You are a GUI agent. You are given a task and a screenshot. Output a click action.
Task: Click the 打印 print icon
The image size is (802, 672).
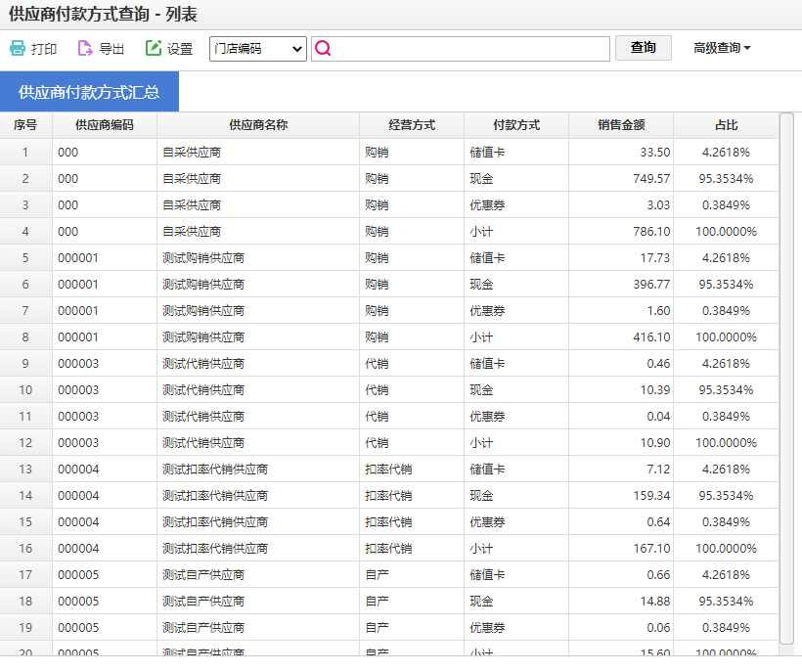coord(17,48)
